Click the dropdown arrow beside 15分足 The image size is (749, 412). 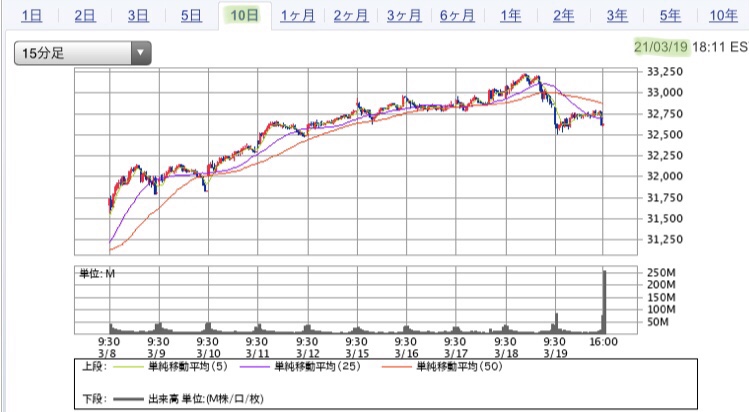(x=141, y=53)
